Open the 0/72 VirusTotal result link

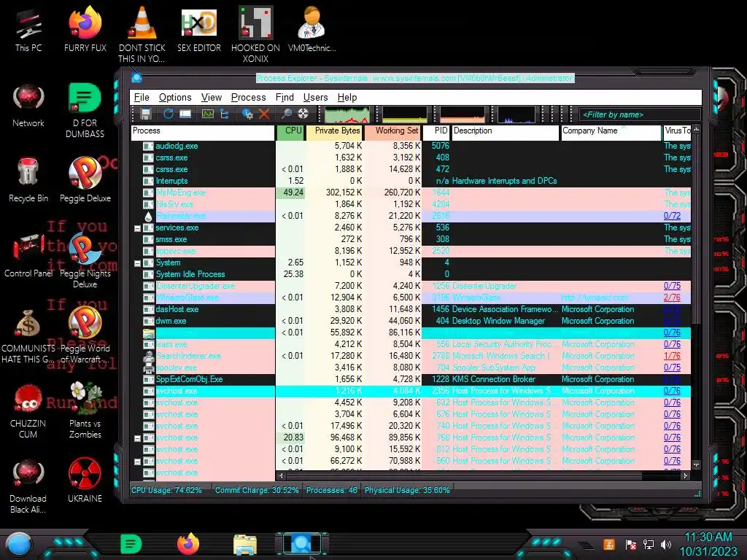coord(672,216)
